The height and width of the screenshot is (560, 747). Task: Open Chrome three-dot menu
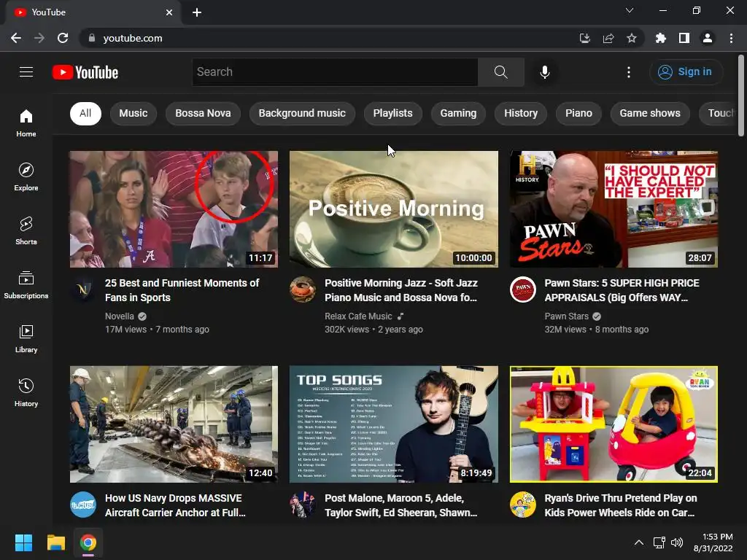click(731, 38)
